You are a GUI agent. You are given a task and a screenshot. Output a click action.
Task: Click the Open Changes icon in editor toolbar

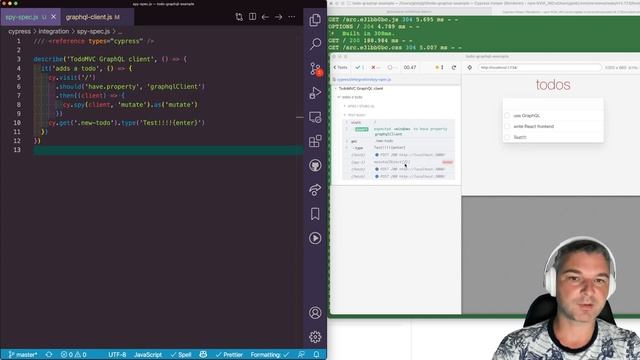(239, 17)
